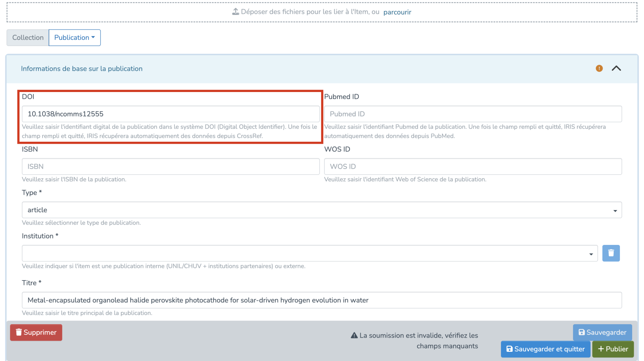Click the Sauvegarder button
The height and width of the screenshot is (361, 644).
pos(602,332)
